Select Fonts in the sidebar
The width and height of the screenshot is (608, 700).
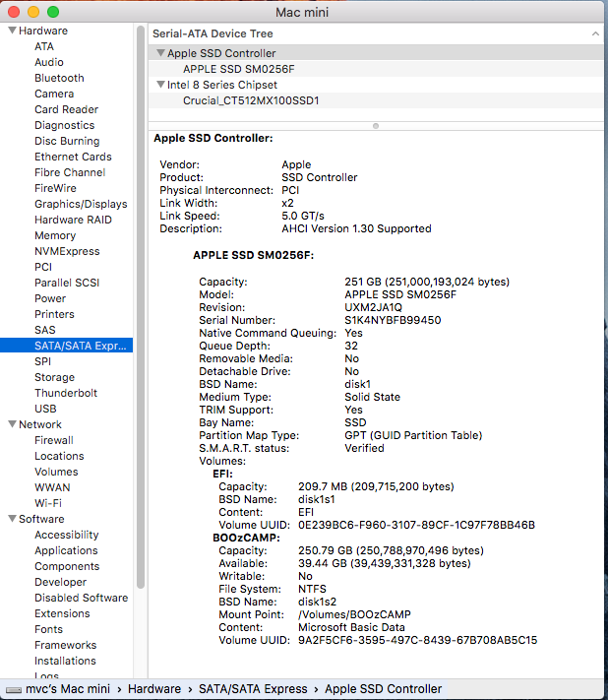(48, 629)
